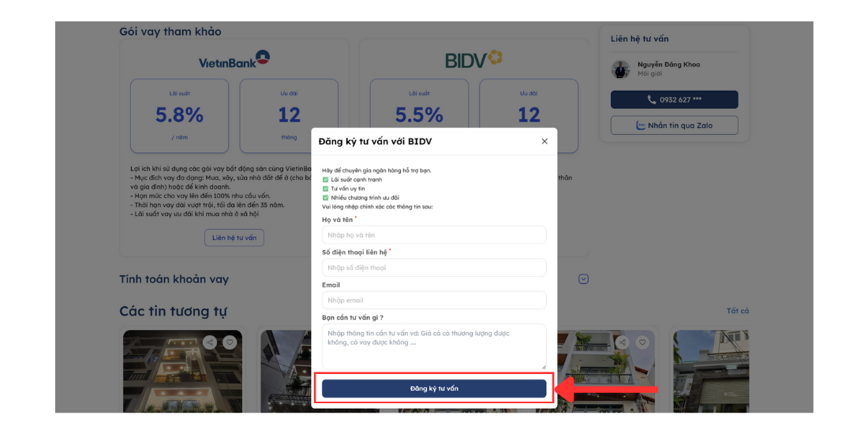Click the 'Lãi suất cạnh tranh' green checkmark

coord(325,180)
